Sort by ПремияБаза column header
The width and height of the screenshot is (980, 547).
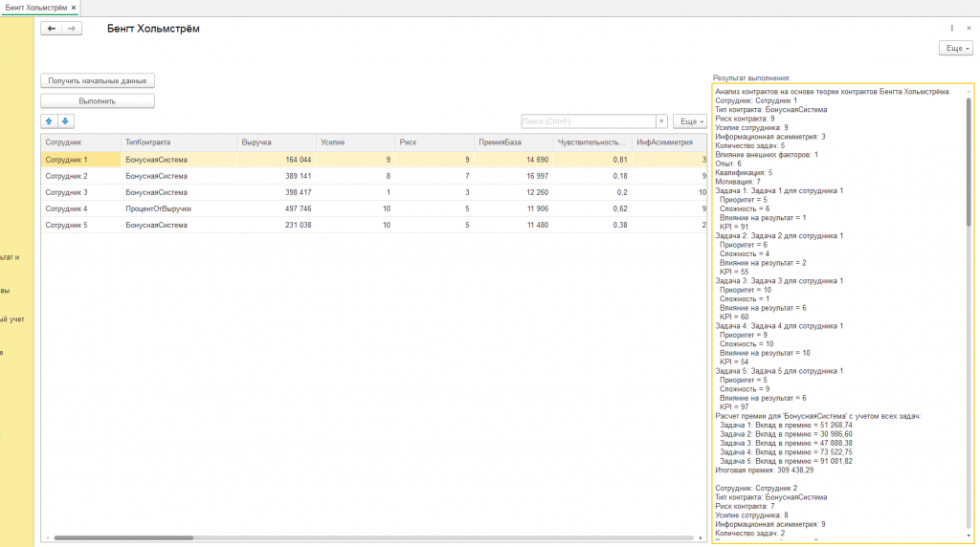click(513, 142)
